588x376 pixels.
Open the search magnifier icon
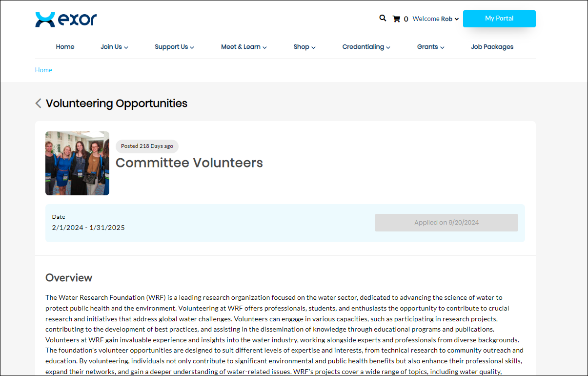tap(383, 19)
